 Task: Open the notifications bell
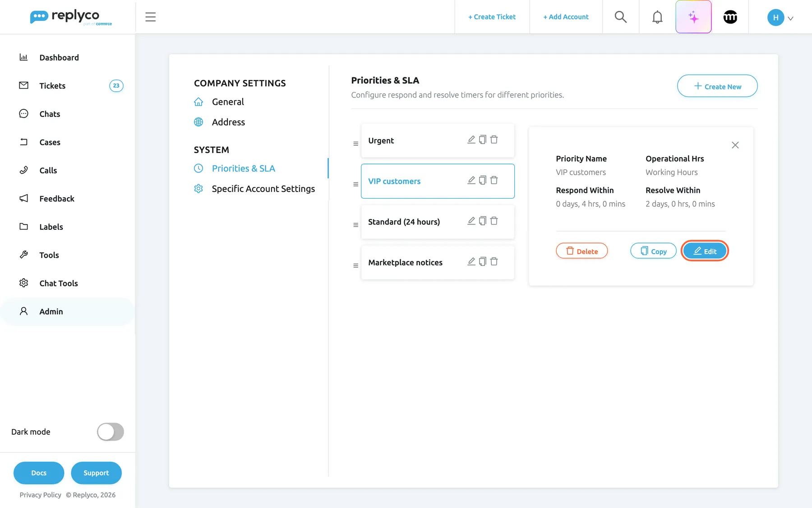[657, 17]
